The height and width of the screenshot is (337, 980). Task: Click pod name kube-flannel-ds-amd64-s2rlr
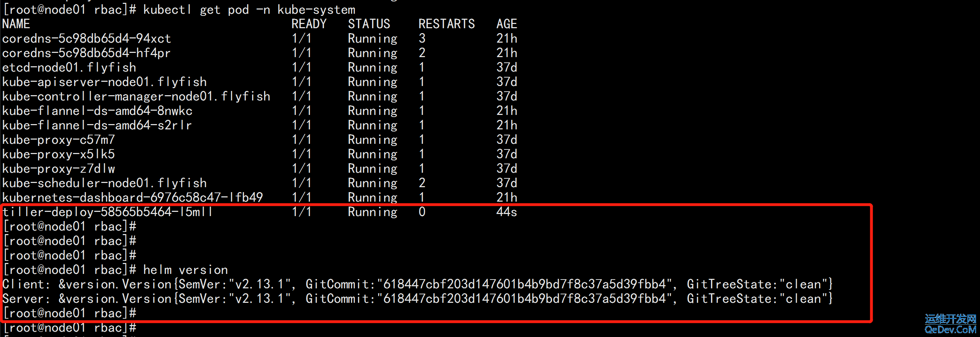pos(97,125)
